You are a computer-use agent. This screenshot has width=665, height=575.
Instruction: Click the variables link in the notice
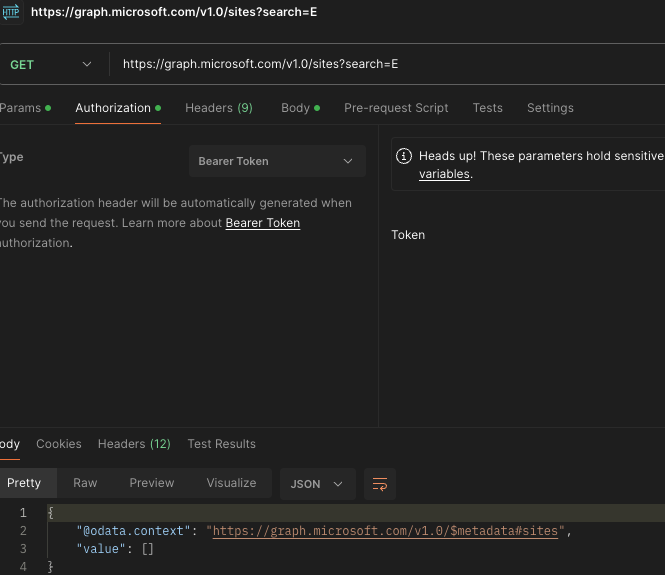click(444, 174)
